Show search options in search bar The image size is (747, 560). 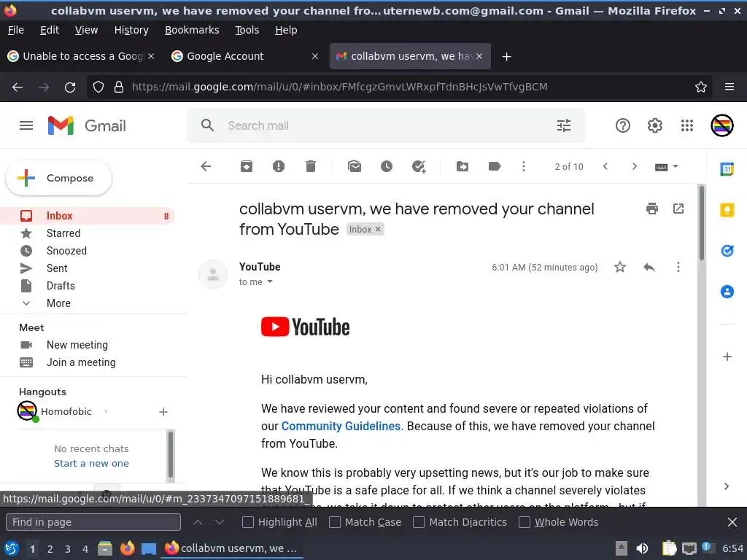click(x=564, y=125)
